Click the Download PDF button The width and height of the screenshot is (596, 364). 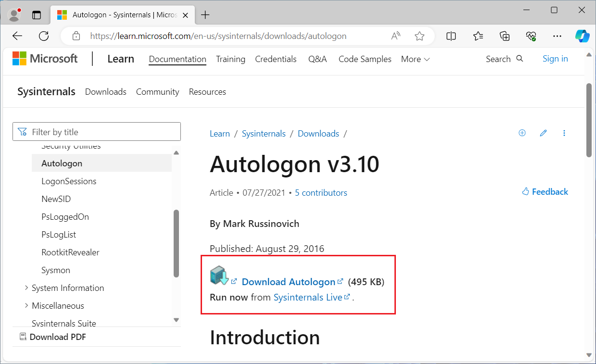53,337
